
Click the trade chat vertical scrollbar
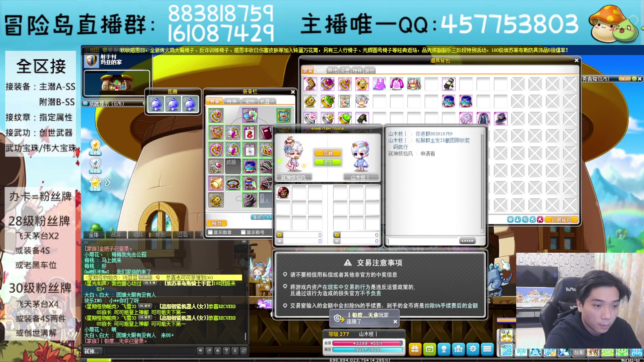[x=482, y=182]
